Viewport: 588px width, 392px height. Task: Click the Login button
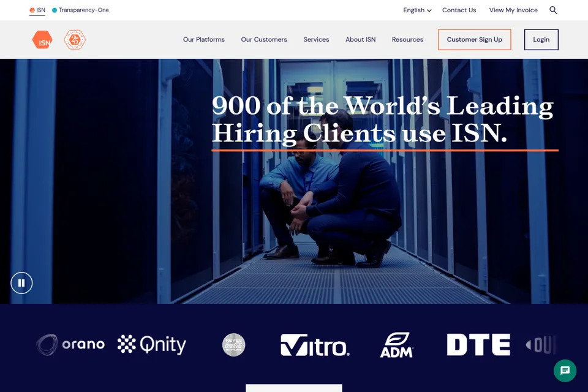click(x=541, y=39)
